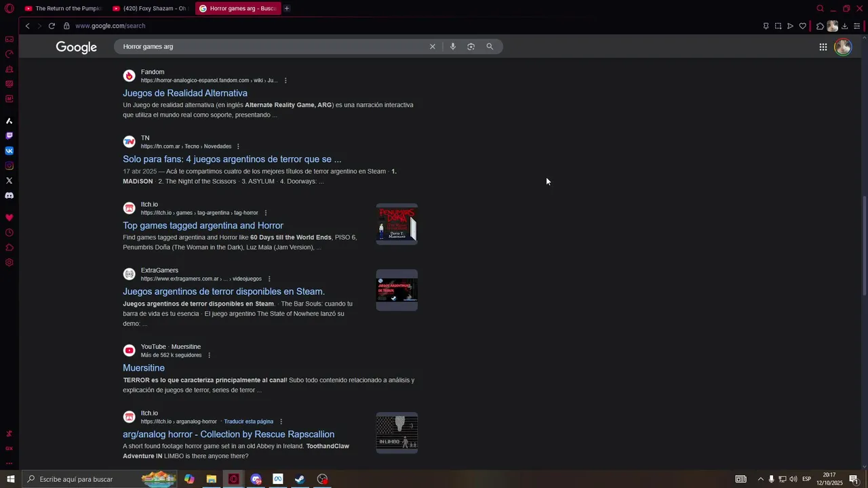This screenshot has width=868, height=488.
Task: Open Aria AI in the sidebar
Action: [9, 121]
